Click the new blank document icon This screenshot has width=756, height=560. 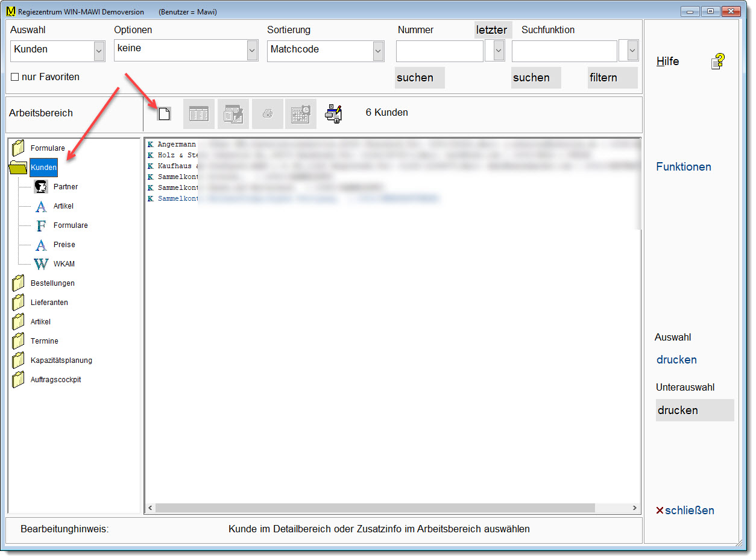point(164,114)
